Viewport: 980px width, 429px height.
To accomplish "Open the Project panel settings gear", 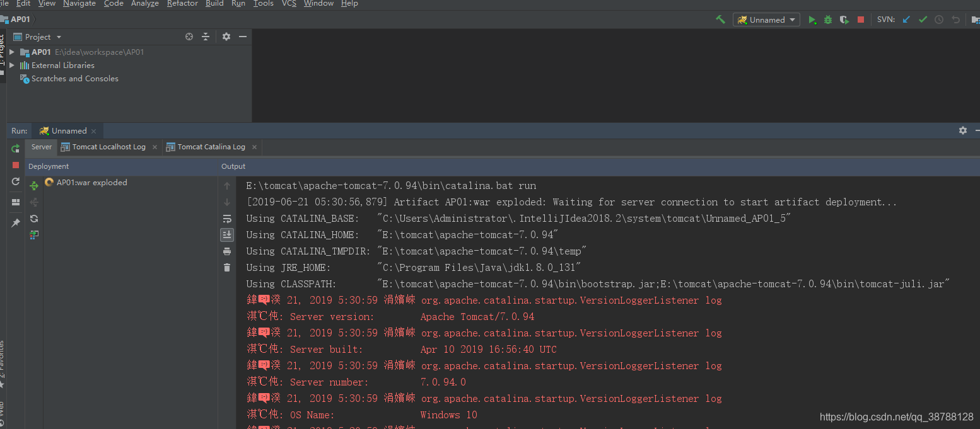I will pyautogui.click(x=226, y=37).
